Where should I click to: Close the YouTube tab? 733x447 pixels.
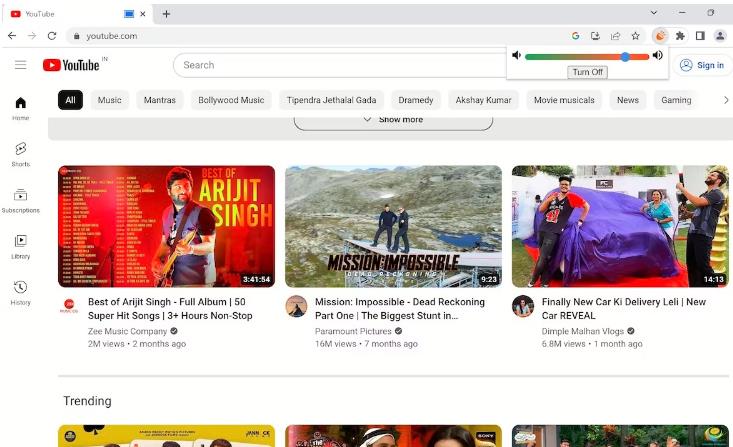point(143,14)
